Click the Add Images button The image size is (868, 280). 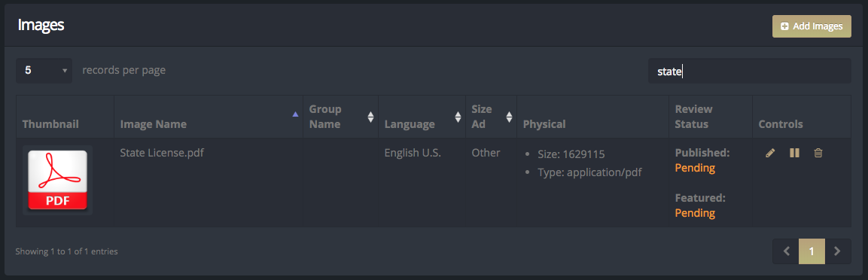[812, 26]
